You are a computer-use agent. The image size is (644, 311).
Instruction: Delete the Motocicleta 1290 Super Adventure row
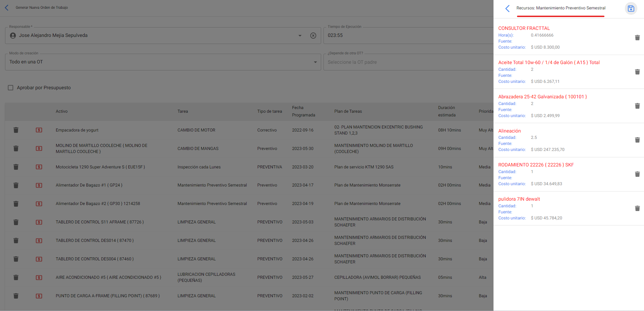[x=16, y=167]
